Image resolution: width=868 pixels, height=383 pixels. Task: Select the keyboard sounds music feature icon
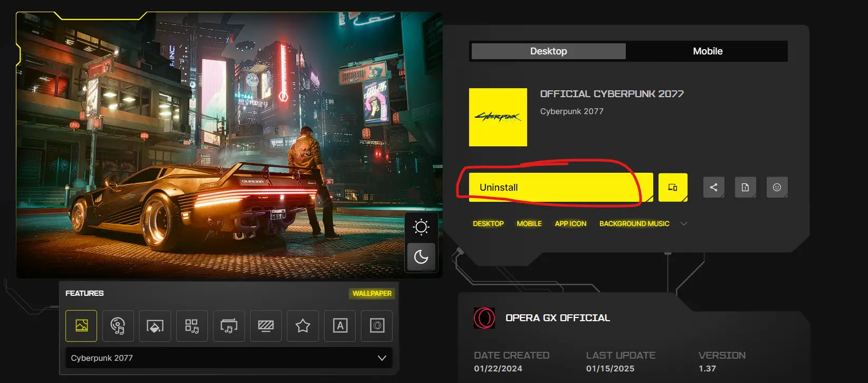point(229,326)
